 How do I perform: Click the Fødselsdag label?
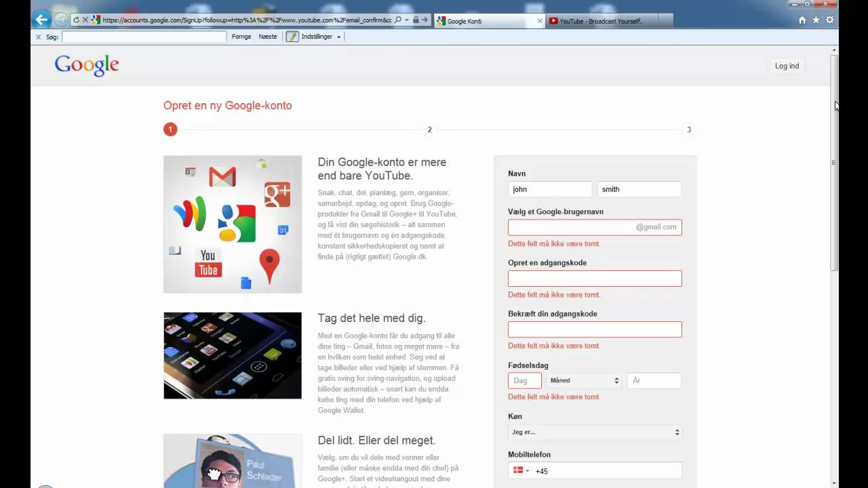[528, 365]
